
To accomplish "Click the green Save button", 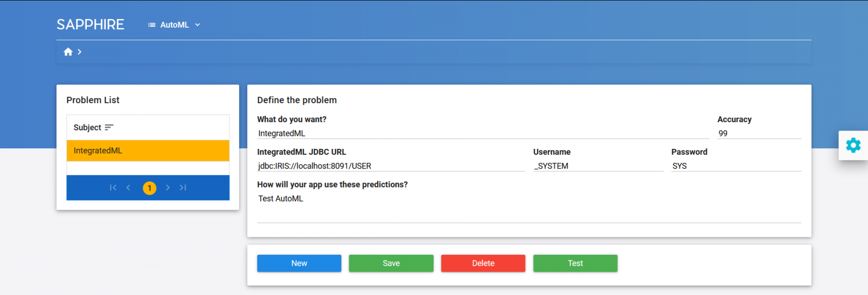I will click(x=391, y=263).
